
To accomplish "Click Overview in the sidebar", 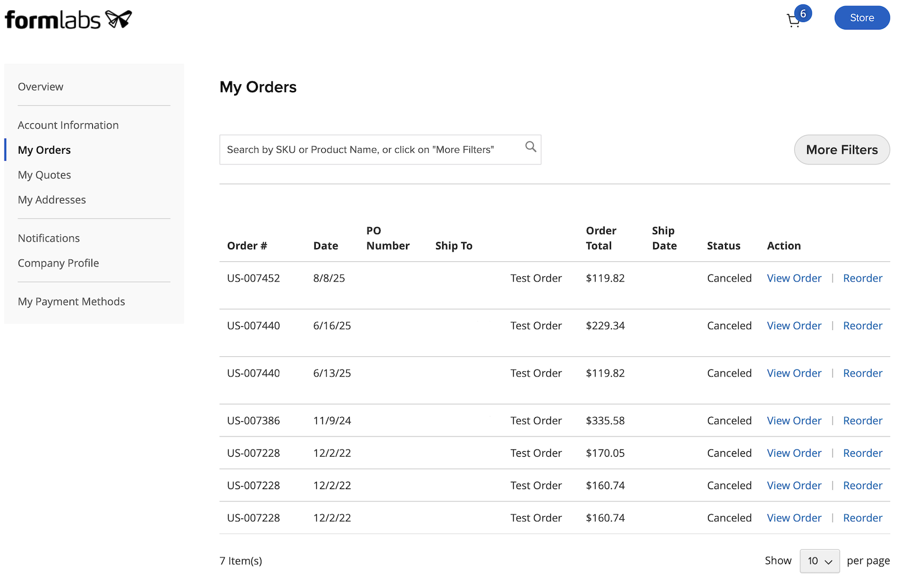I will (40, 87).
